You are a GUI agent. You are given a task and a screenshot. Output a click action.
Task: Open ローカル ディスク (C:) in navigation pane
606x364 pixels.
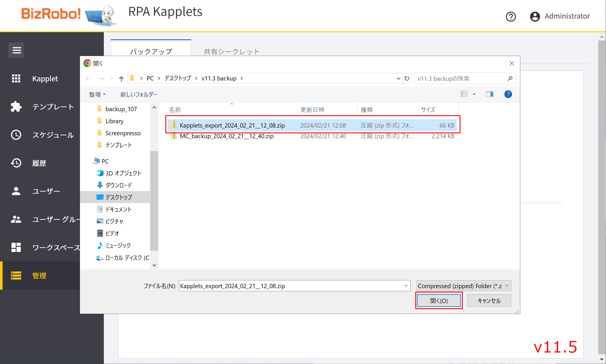pyautogui.click(x=123, y=258)
